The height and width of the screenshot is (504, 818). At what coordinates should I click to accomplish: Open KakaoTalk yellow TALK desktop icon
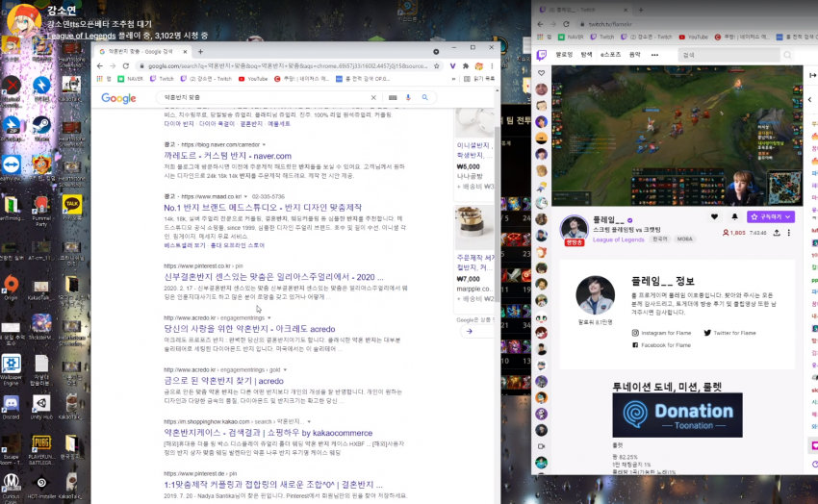click(71, 207)
